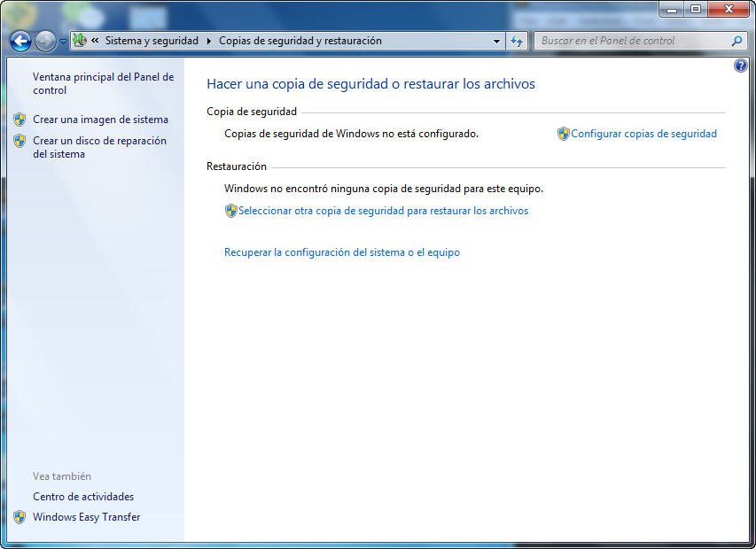
Task: Click Configurar copias de seguridad link
Action: pos(643,134)
